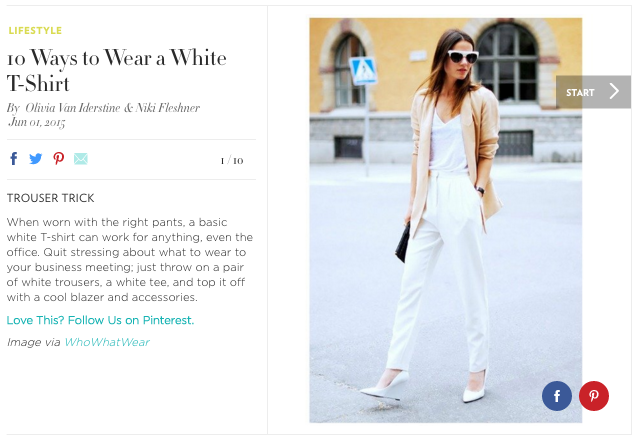Viewport: 639px width, 447px height.
Task: Click the "Image via" caption text
Action: click(x=33, y=342)
